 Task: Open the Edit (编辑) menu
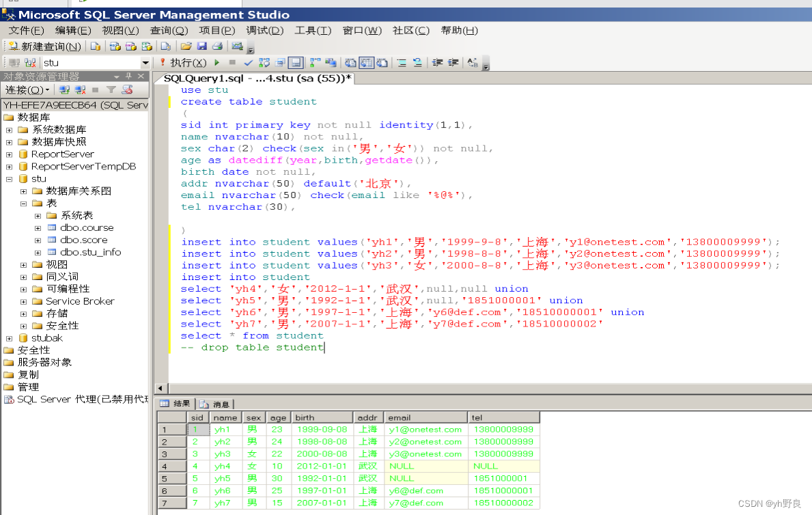coord(73,31)
